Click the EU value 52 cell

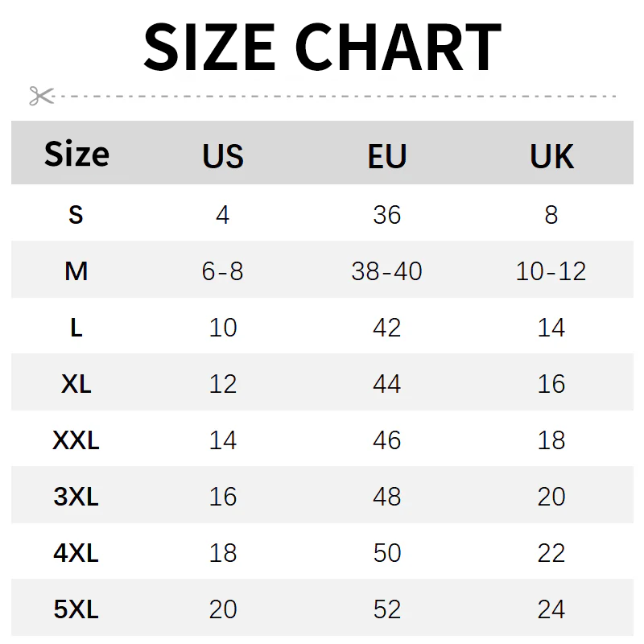click(x=387, y=609)
